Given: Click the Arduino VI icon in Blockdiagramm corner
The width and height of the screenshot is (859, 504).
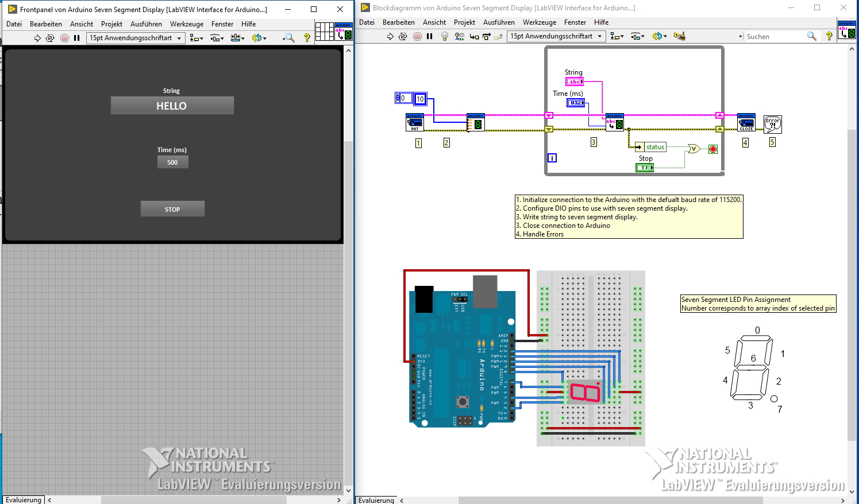Looking at the screenshot, I should click(847, 30).
